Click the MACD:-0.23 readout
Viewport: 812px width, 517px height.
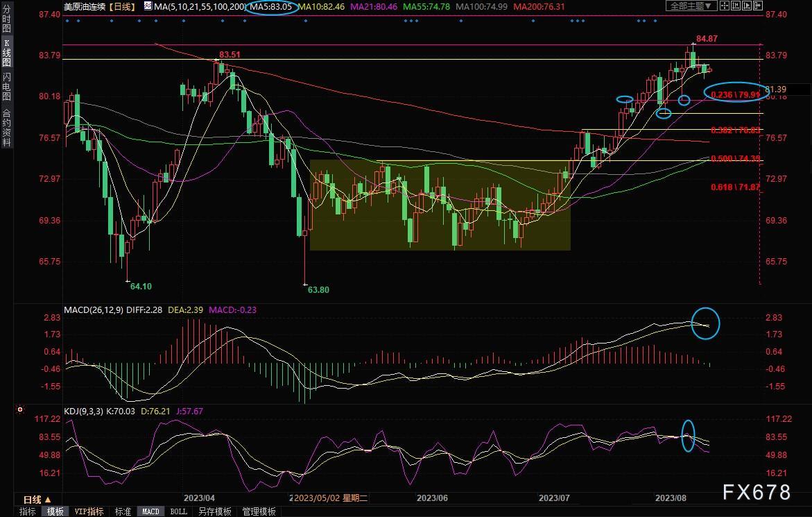[232, 310]
